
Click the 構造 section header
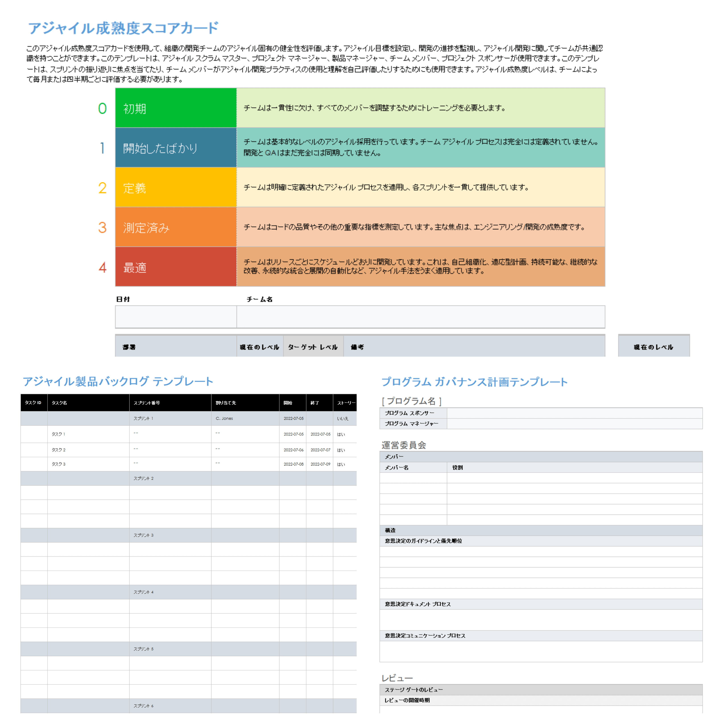click(x=541, y=530)
